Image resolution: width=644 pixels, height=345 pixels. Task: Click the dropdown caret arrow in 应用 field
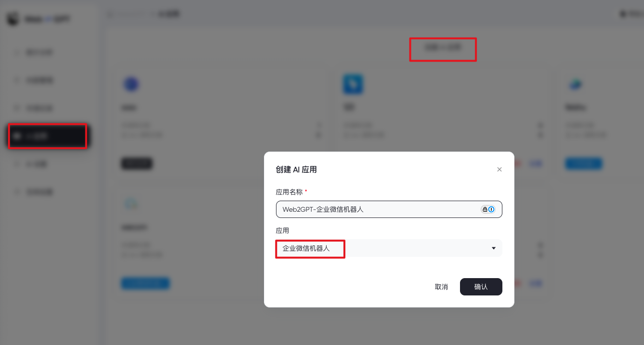[x=494, y=248]
